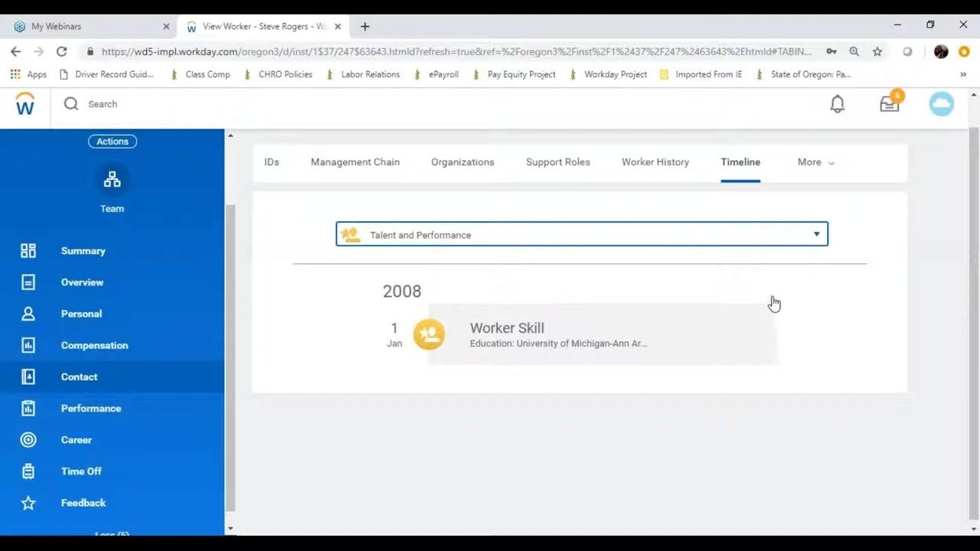Expand the More tabs menu
The image size is (980, 551).
pyautogui.click(x=815, y=162)
